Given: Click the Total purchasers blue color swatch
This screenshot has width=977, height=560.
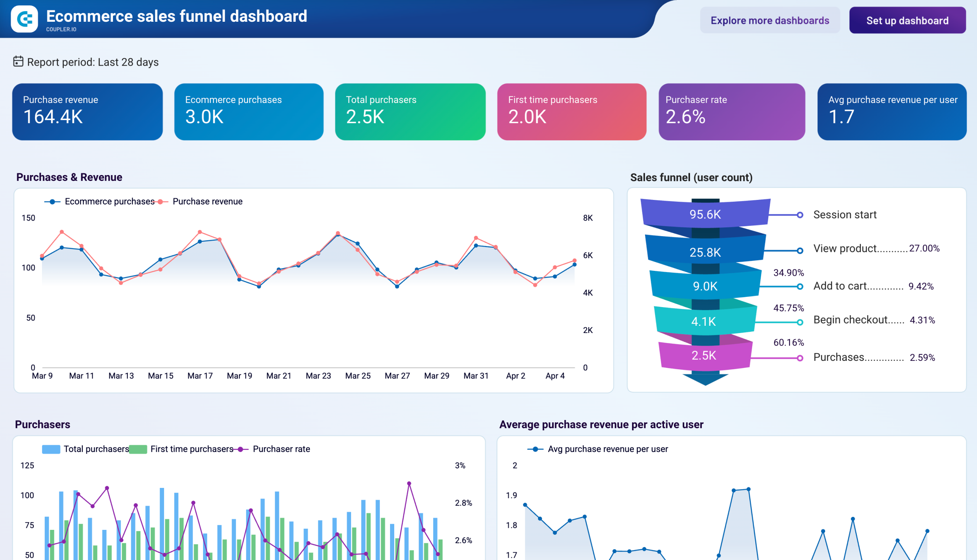Looking at the screenshot, I should point(51,449).
